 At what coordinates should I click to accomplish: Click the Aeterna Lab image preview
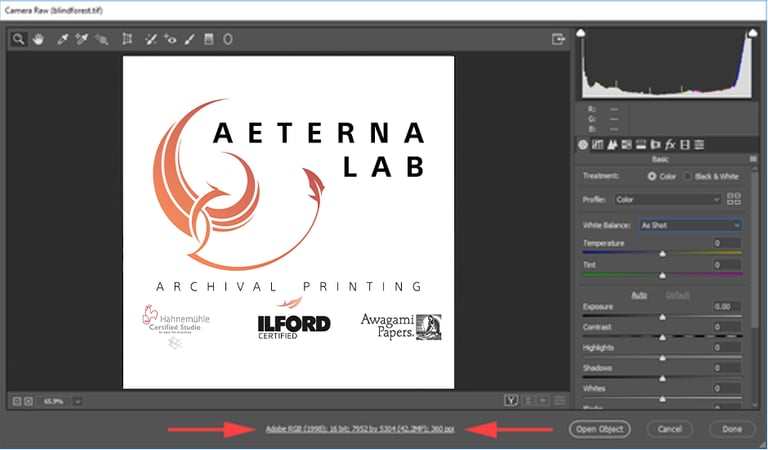click(x=288, y=222)
